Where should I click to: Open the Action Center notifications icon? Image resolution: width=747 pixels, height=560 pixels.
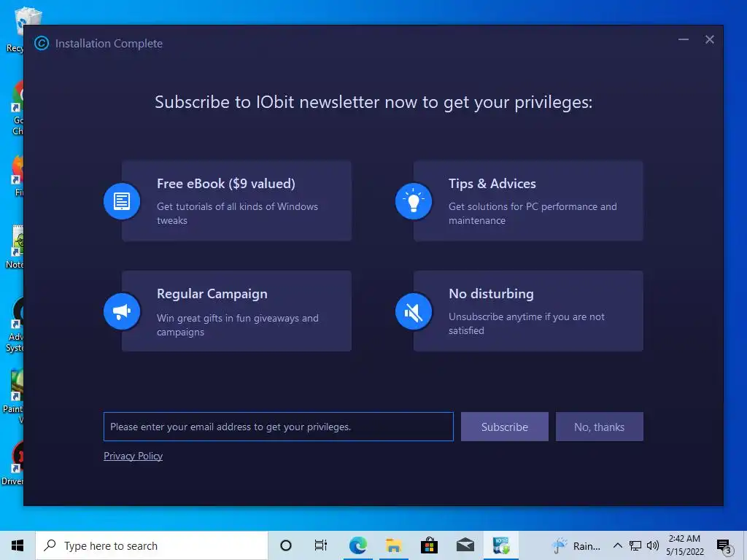point(724,545)
